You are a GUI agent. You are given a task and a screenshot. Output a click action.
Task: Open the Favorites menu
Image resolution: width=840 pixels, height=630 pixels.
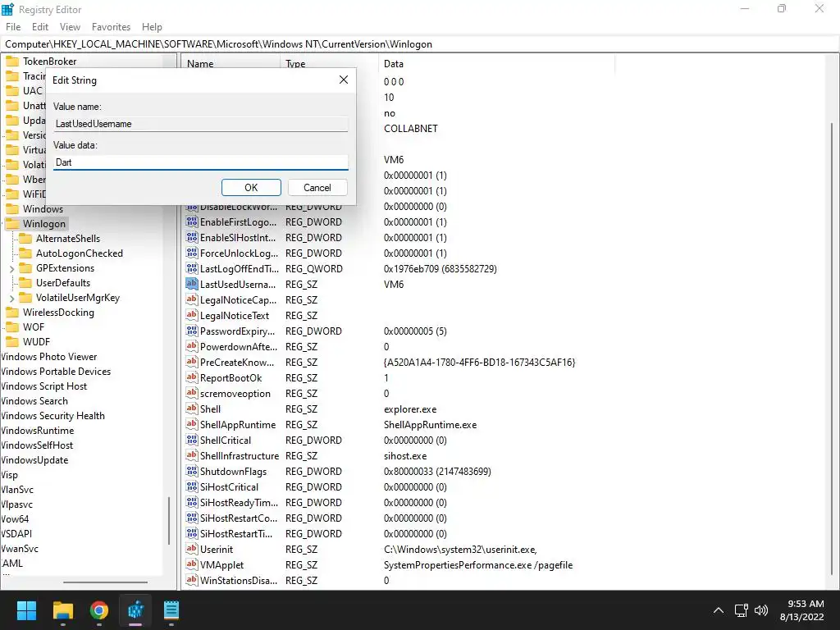click(x=111, y=27)
